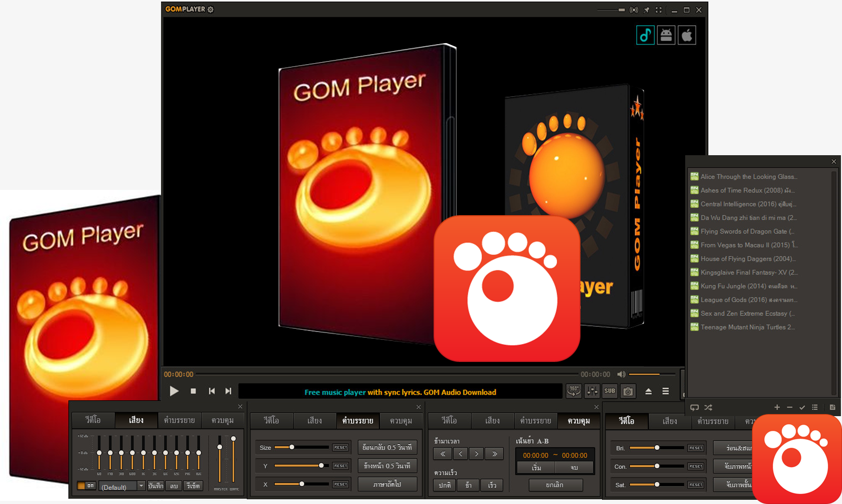Toggle shuffle in the playlist toolbar
Screen dimensions: 842x504
708,407
